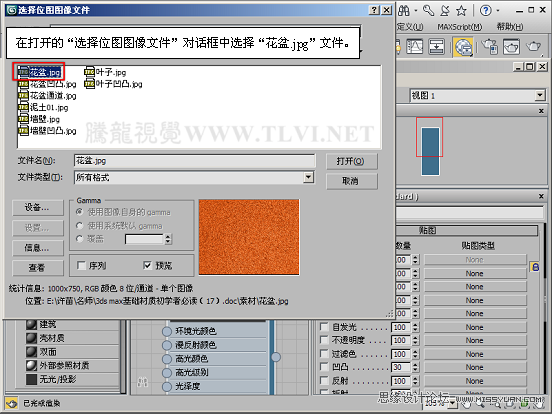
Task: Open the 视图 1 dropdown
Action: pos(540,95)
